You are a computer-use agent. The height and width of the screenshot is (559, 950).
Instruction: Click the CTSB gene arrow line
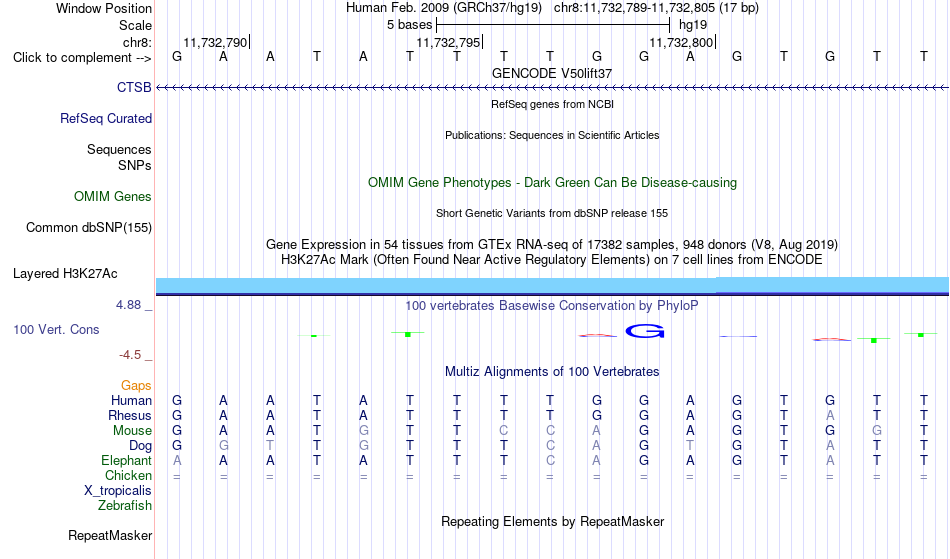point(552,88)
